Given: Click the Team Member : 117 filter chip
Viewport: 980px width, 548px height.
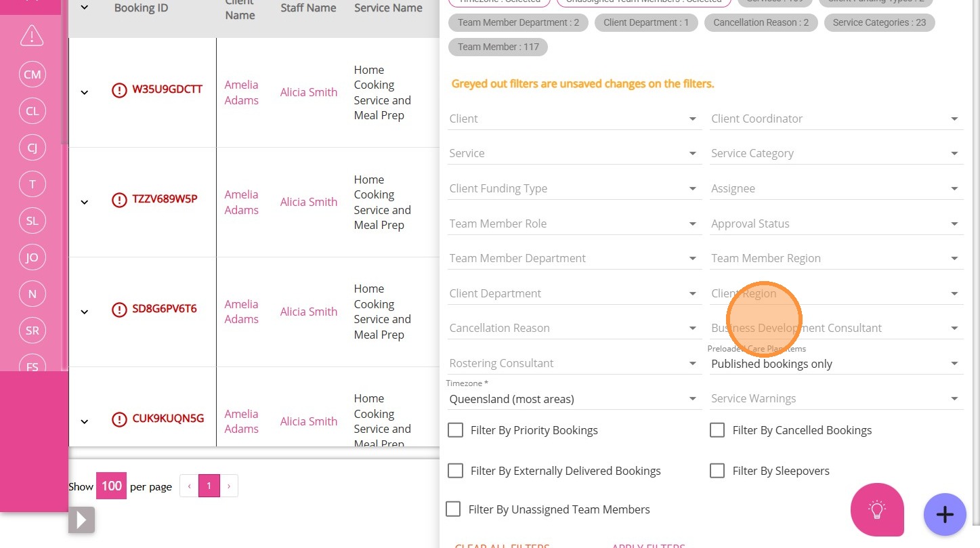Looking at the screenshot, I should coord(498,47).
